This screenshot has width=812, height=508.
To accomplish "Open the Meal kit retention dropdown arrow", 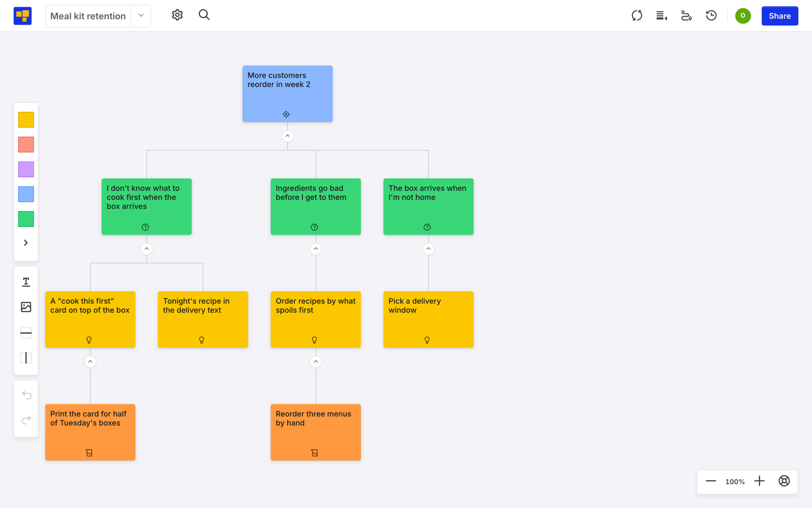I will click(x=141, y=16).
